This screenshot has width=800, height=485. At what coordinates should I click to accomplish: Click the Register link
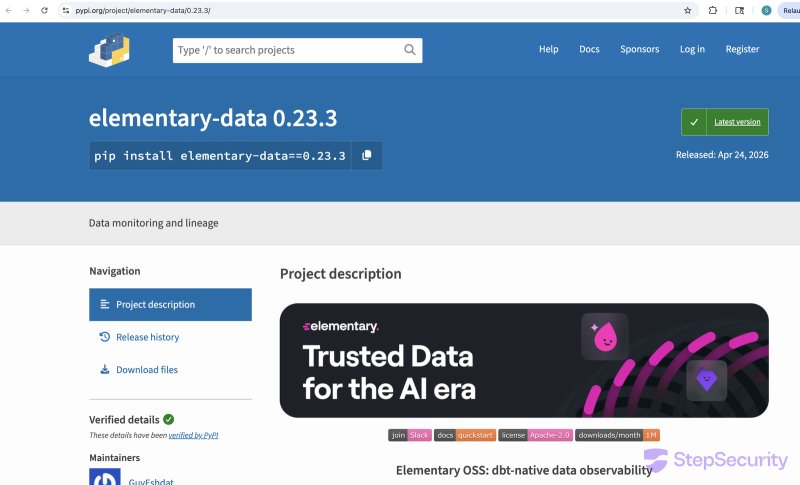pos(742,49)
